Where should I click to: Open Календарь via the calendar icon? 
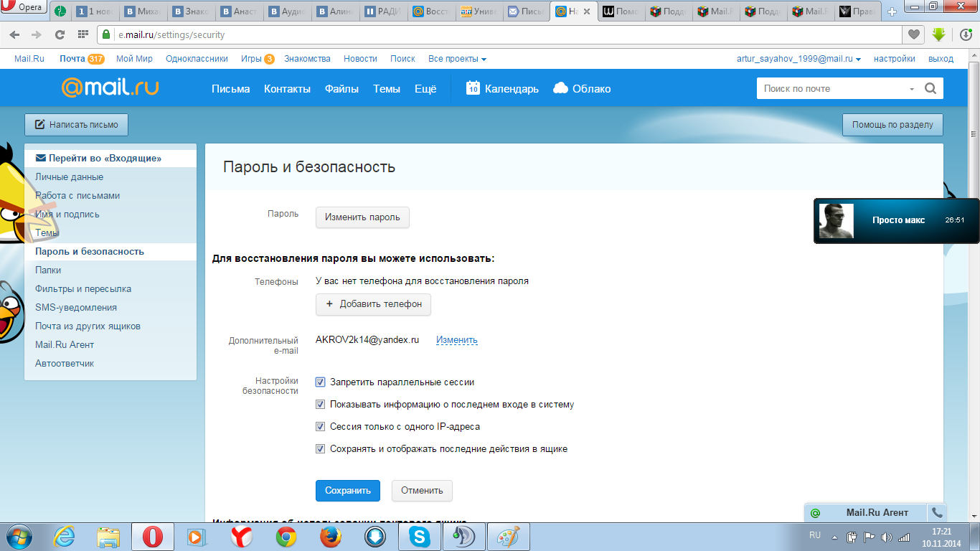tap(473, 88)
